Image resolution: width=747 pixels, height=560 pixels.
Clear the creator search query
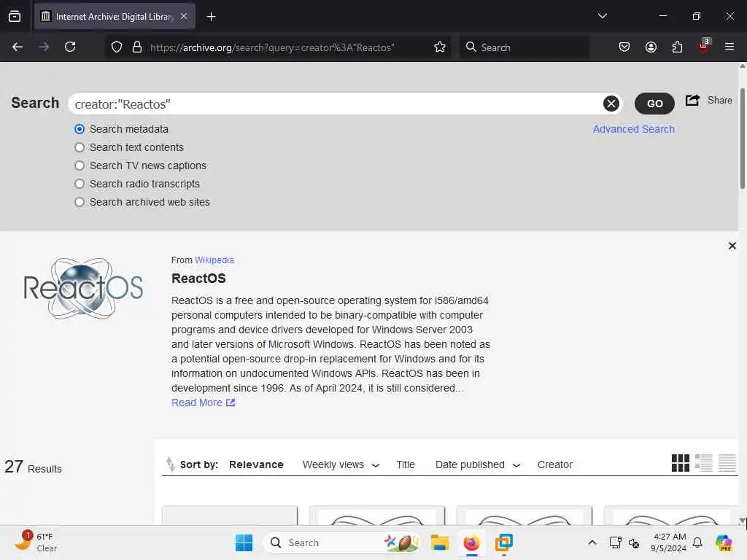pyautogui.click(x=611, y=104)
